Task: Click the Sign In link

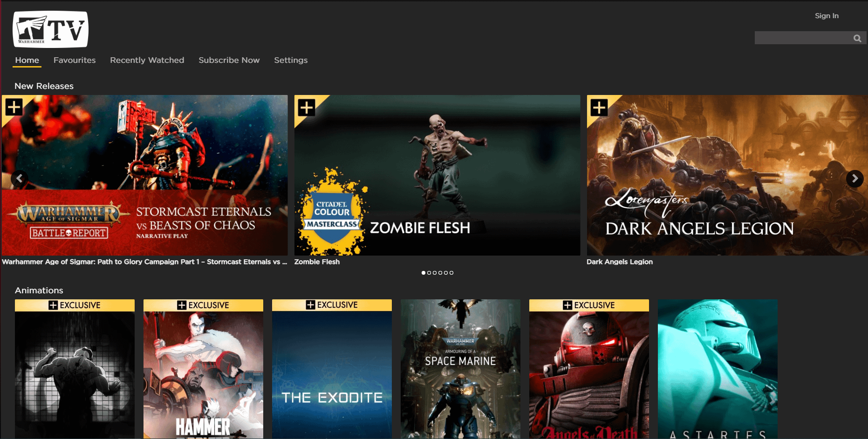Action: [x=827, y=15]
